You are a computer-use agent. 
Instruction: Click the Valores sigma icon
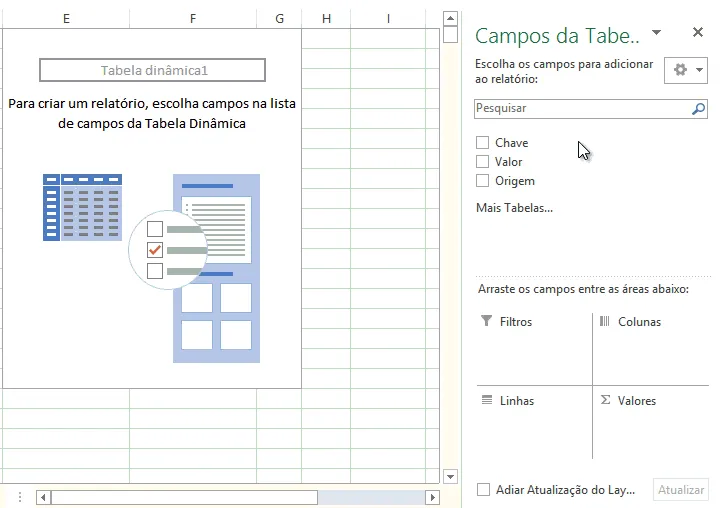[x=606, y=400]
